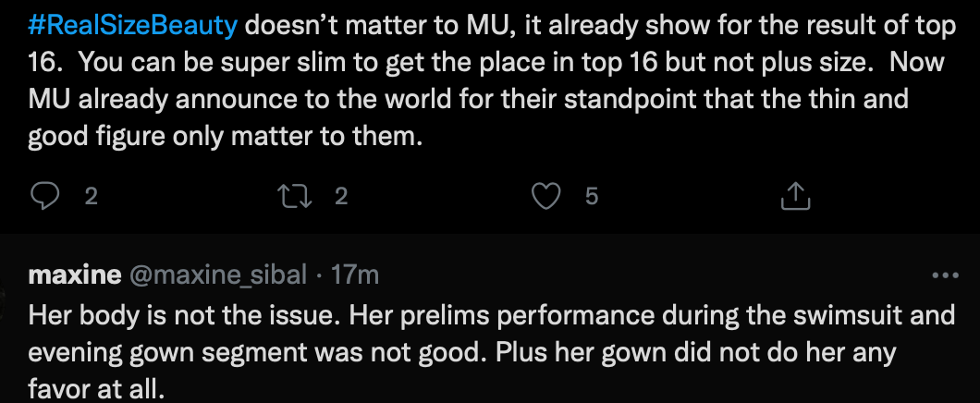Click the reply speech bubble icon
This screenshot has height=403, width=980.
(45, 195)
